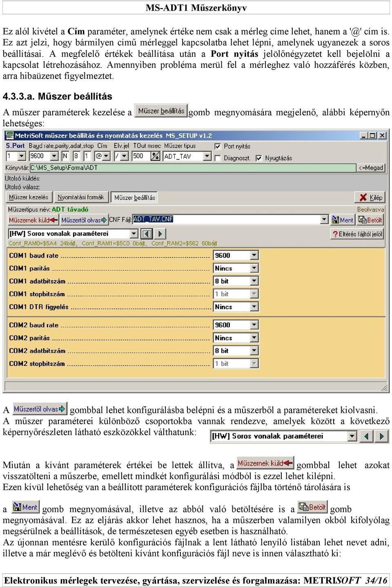Image resolution: width=392 pixels, height=587 pixels.
Task: Open S.Port number dropdown
Action: [22, 156]
